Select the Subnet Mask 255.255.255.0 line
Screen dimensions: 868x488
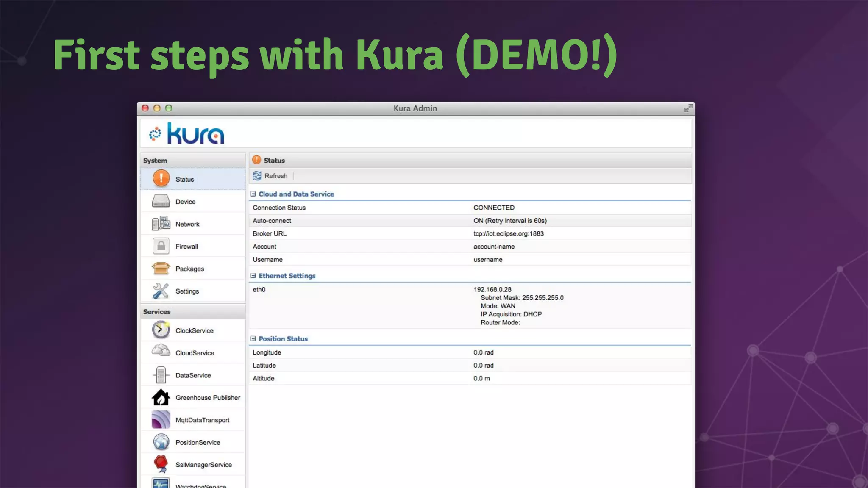click(x=522, y=298)
